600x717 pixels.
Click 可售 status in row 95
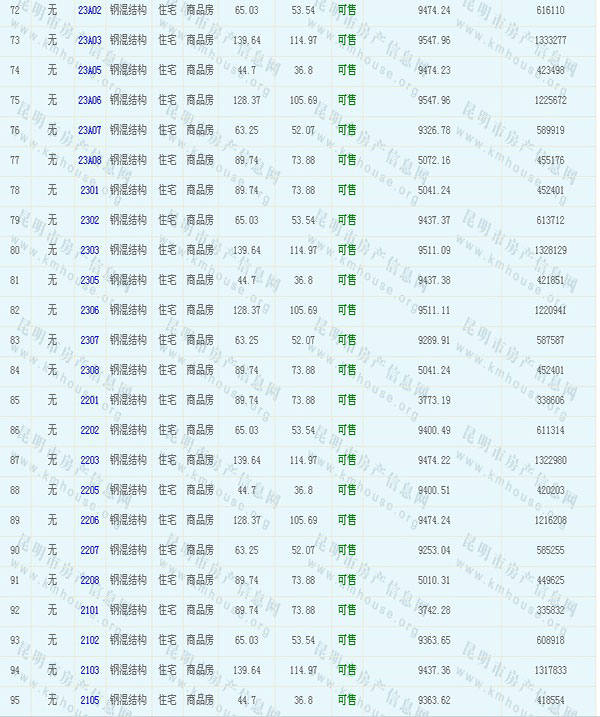pos(347,700)
